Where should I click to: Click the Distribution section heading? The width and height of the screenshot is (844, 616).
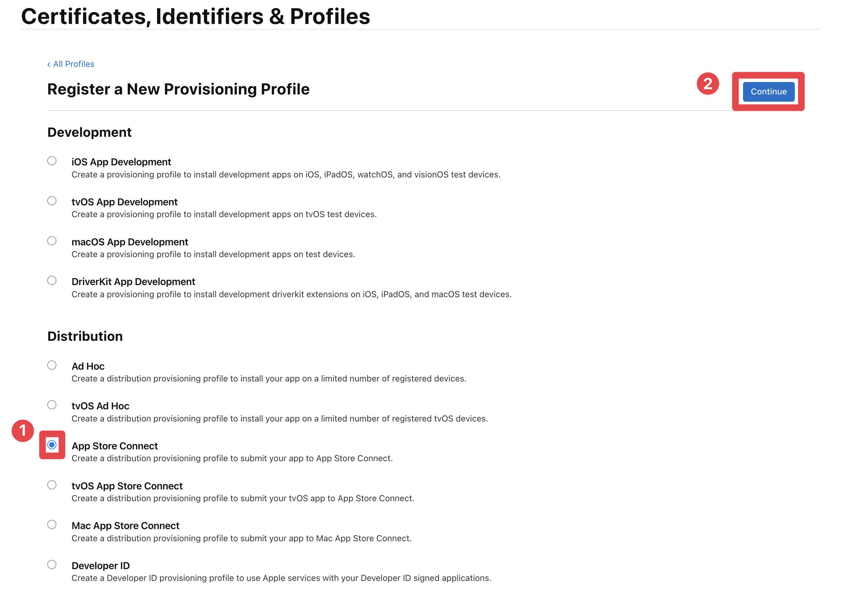[x=85, y=336]
